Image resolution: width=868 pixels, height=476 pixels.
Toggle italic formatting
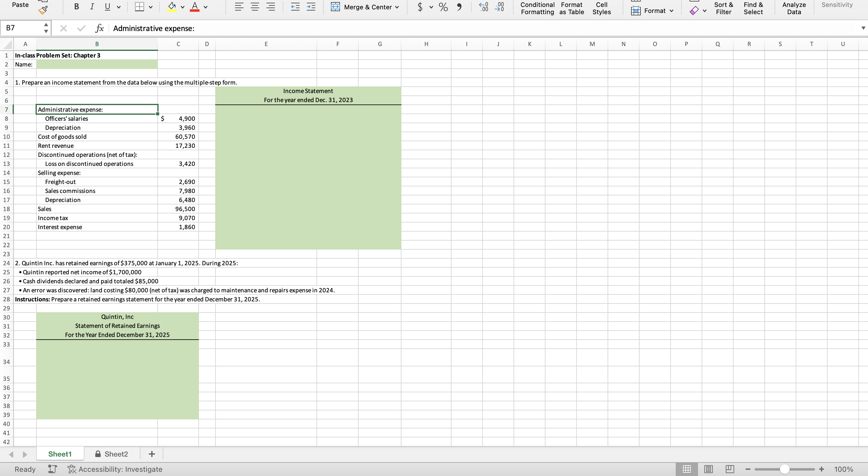[92, 7]
